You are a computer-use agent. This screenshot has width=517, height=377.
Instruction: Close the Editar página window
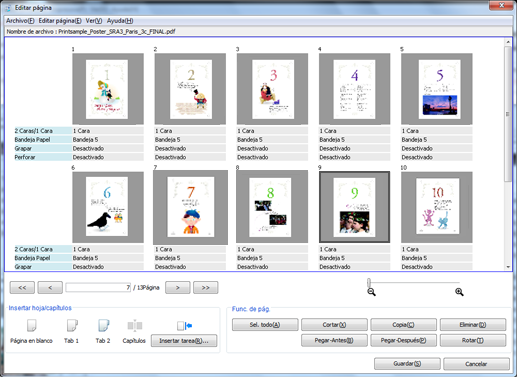point(501,5)
